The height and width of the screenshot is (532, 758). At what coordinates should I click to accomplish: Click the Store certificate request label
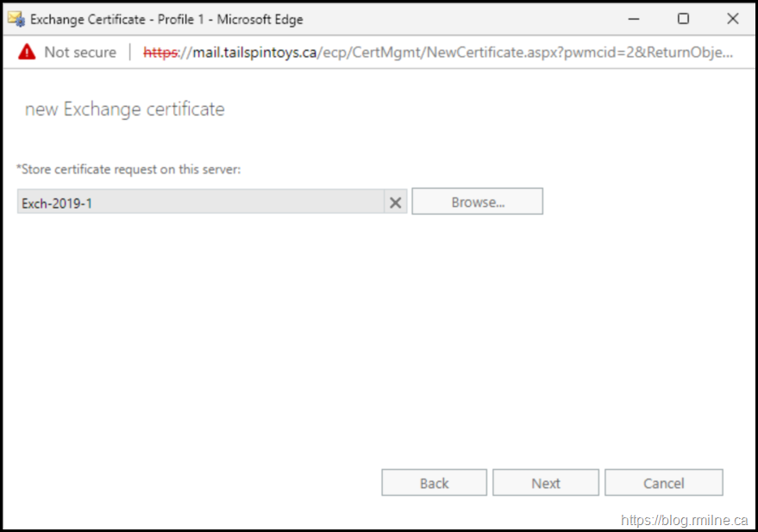point(128,169)
